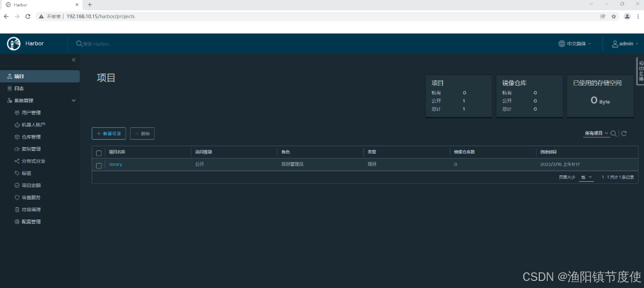Screen dimensions: 644x288
Task: Open 复制管理
Action: (x=31, y=149)
